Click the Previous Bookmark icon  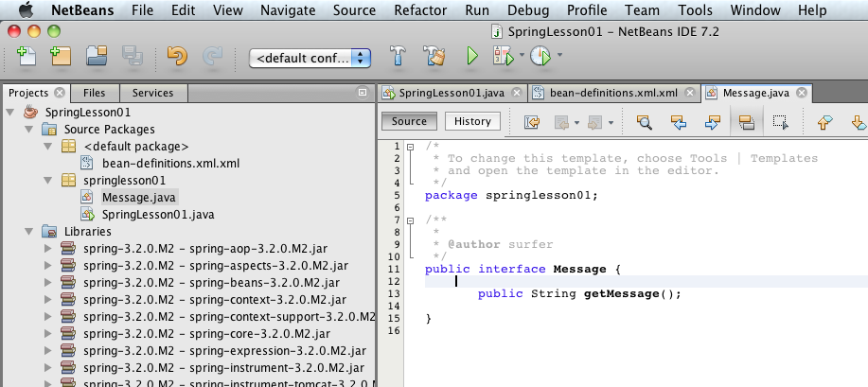pyautogui.click(x=824, y=122)
